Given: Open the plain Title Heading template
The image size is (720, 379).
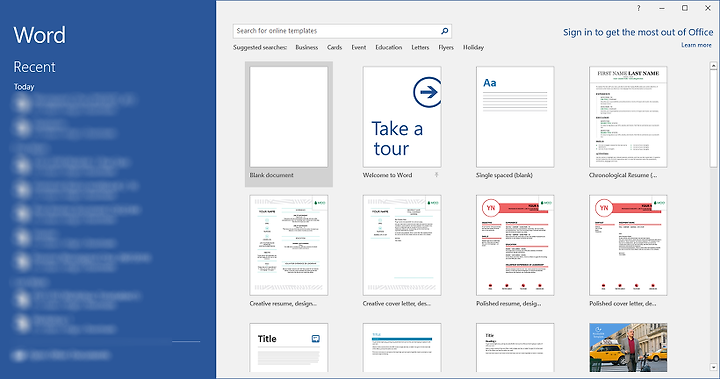Looking at the screenshot, I should click(x=515, y=348).
